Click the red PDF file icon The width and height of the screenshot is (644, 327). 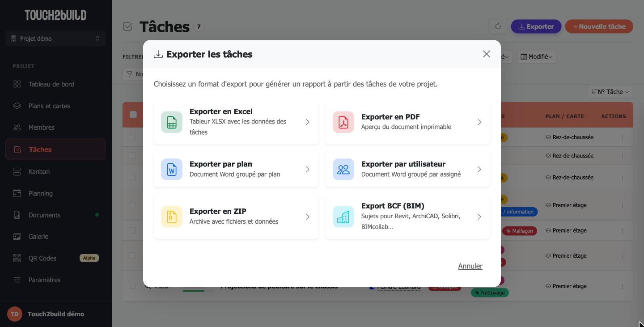point(343,122)
